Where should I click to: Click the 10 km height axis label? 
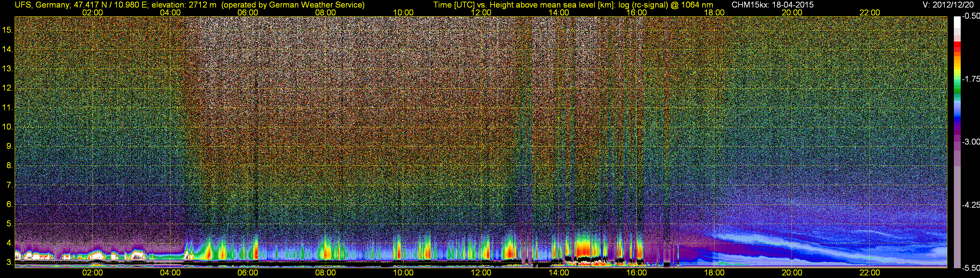7,127
